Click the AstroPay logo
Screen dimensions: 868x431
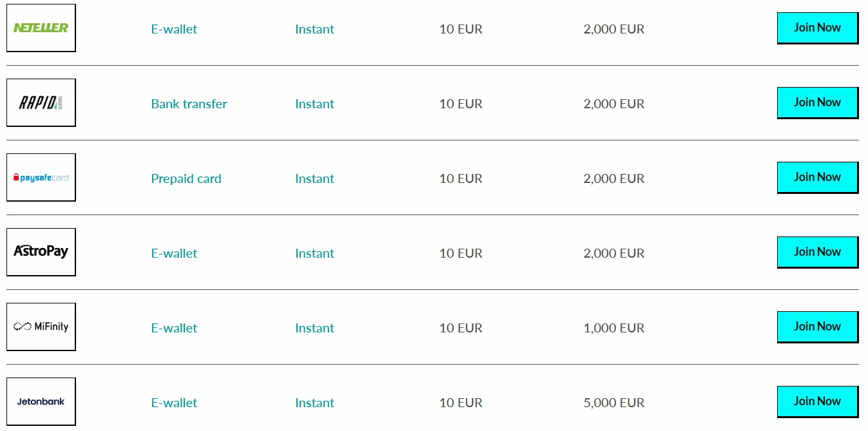point(41,252)
